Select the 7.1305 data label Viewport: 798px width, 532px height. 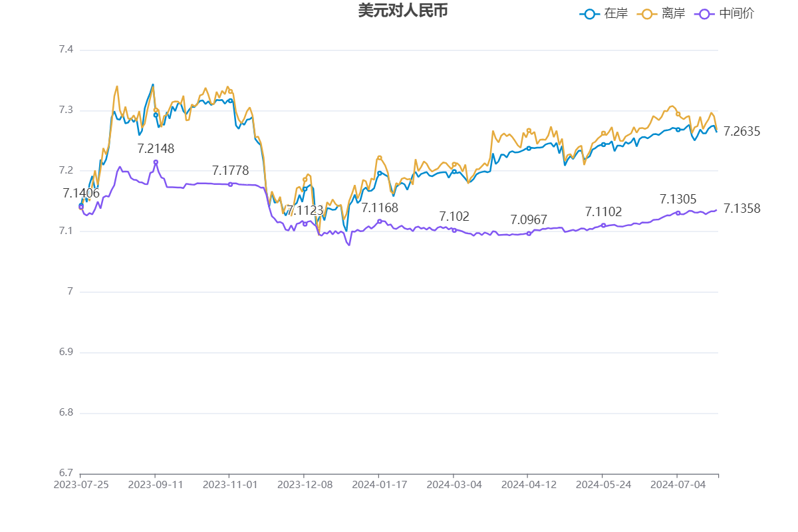[x=678, y=199]
